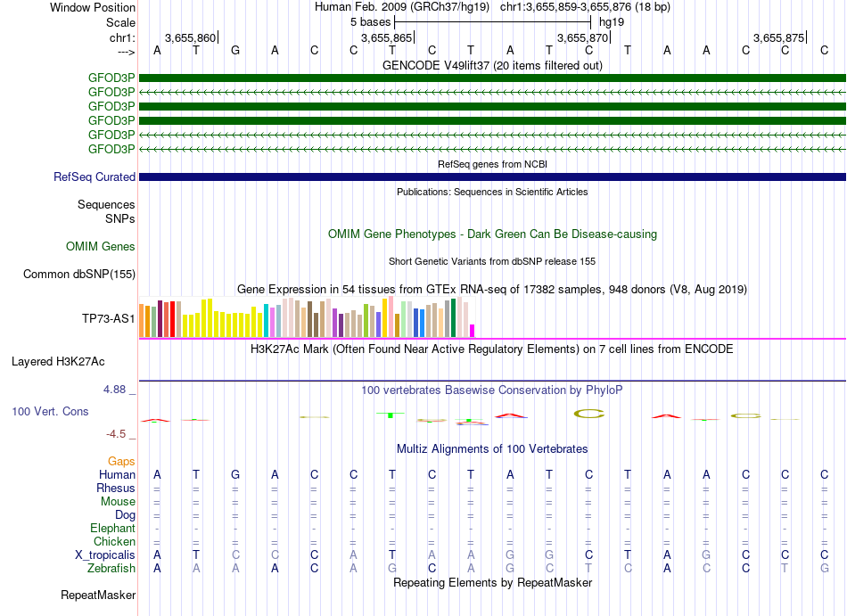This screenshot has width=847, height=616.
Task: Click the OMIM Gene Phenotypes green title
Action: [492, 234]
